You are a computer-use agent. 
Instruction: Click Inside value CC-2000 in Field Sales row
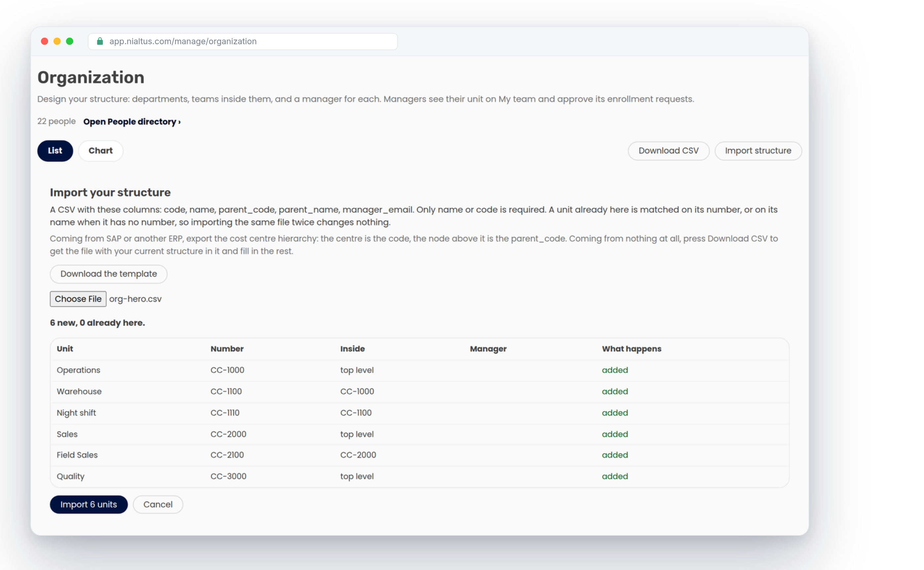358,455
